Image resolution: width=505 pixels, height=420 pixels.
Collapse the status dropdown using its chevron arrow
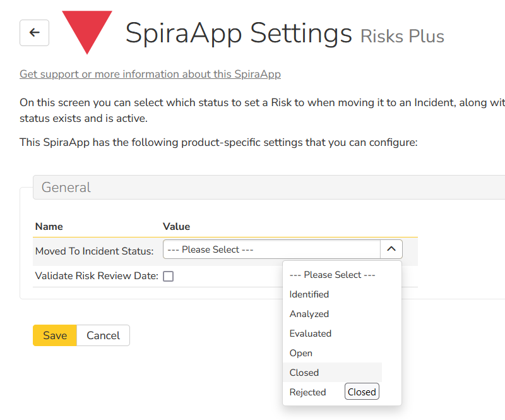391,249
